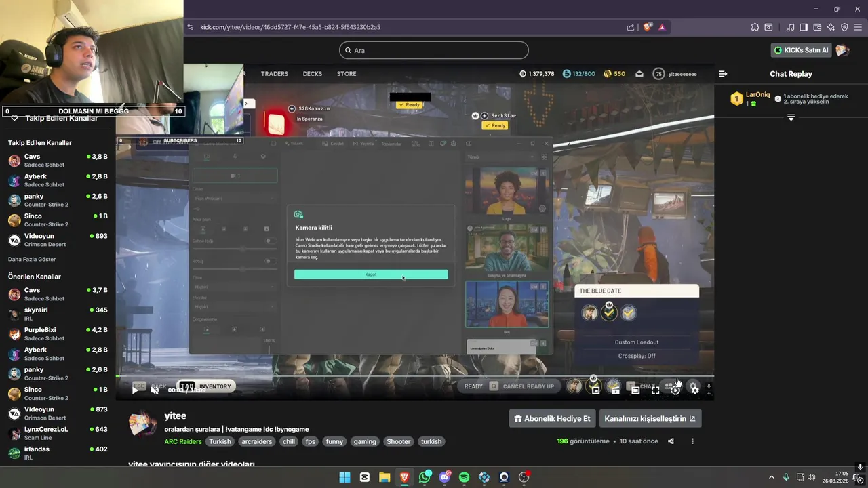Viewport: 868px width, 488px height.
Task: Open yitee channel name link
Action: [x=175, y=415]
